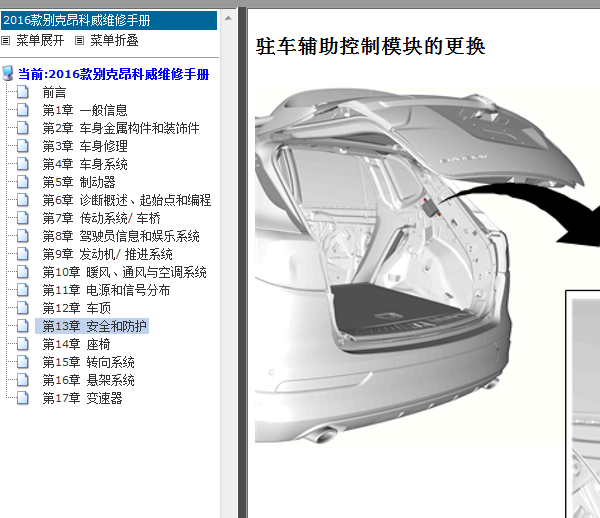
Task: Open 第1章 一般信息
Action: pyautogui.click(x=85, y=110)
